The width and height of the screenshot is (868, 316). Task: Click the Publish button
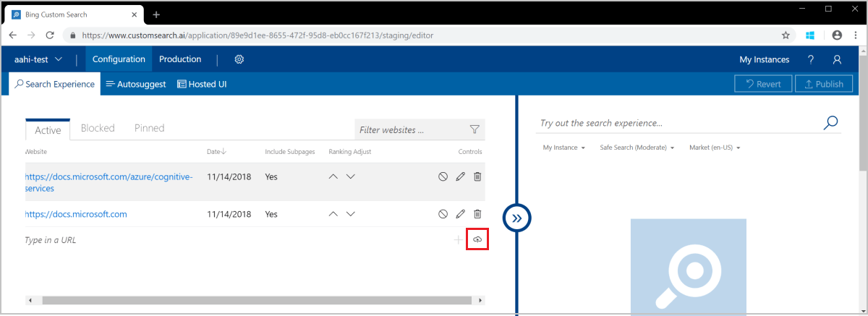(x=824, y=84)
